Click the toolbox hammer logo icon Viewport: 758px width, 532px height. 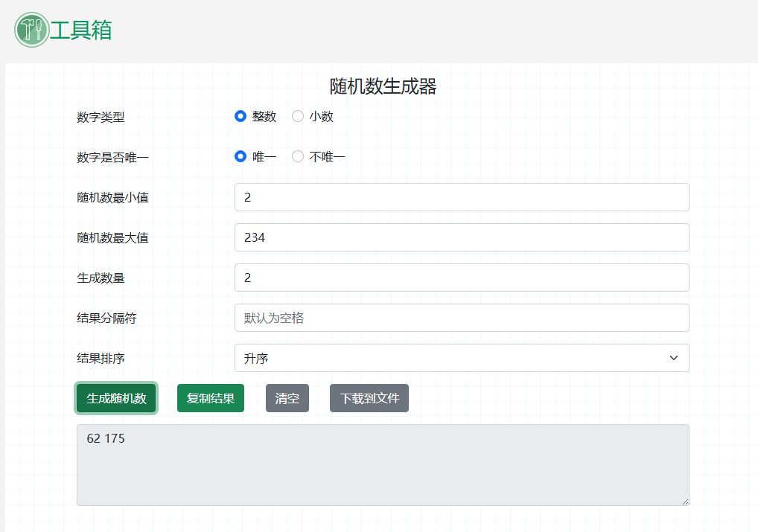[x=32, y=30]
